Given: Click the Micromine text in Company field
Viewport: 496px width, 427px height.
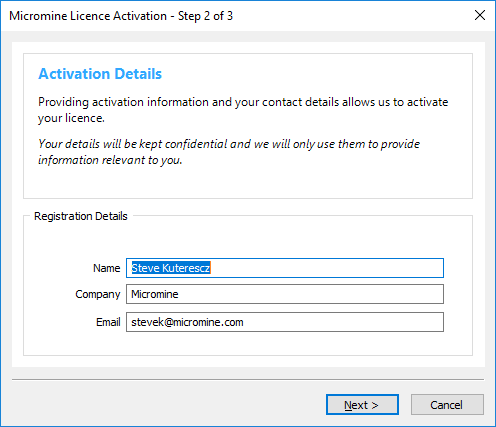Looking at the screenshot, I should pyautogui.click(x=155, y=294).
